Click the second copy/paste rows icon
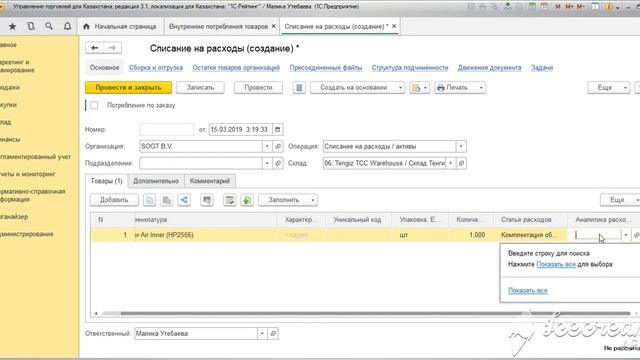Viewport: 640px width, 360px height. [167, 200]
